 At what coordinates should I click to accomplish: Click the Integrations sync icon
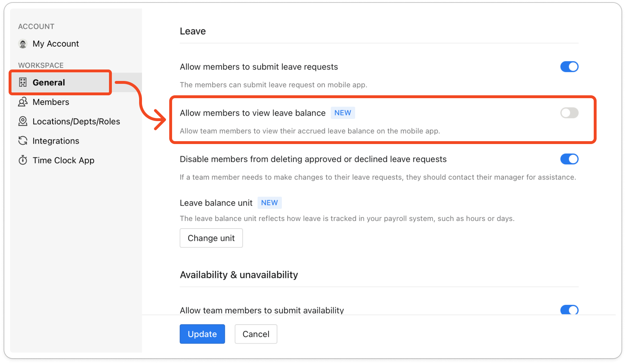(23, 140)
